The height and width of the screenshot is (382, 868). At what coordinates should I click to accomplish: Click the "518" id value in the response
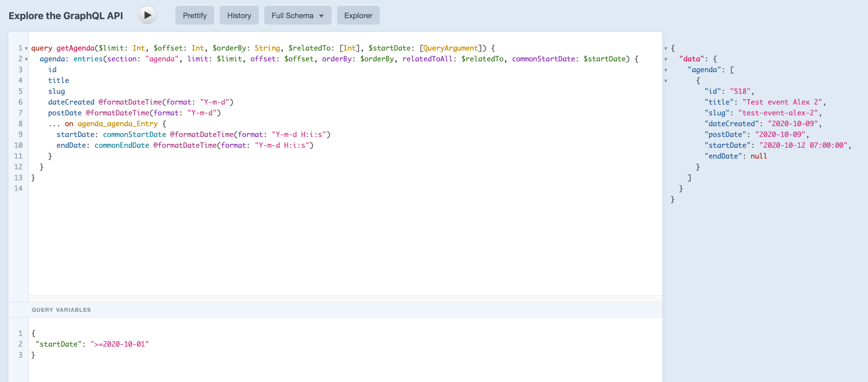[x=740, y=91]
